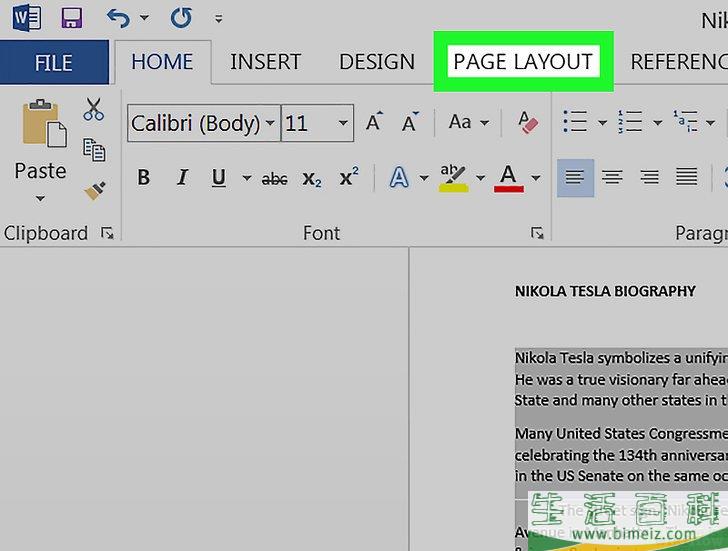This screenshot has width=728, height=551.
Task: Align text right
Action: click(x=650, y=177)
